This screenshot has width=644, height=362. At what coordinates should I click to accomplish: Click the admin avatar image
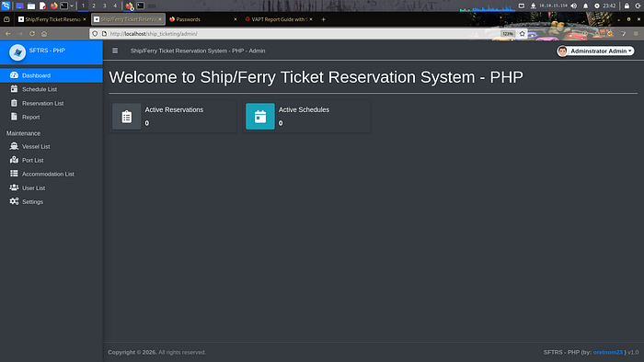click(562, 51)
